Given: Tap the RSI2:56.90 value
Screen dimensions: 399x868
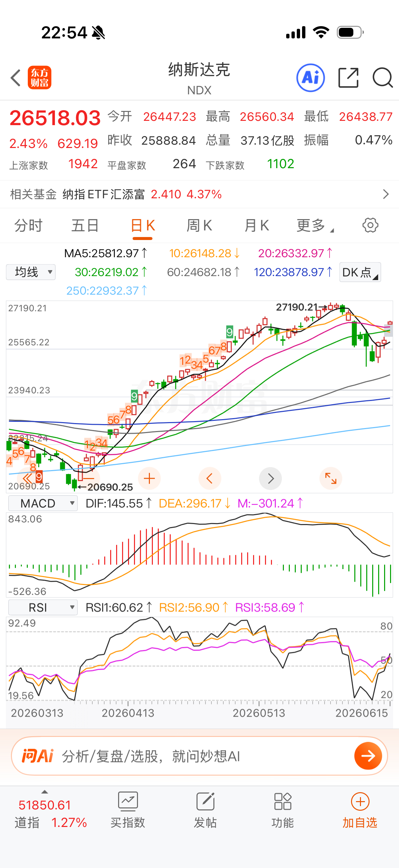Looking at the screenshot, I should (194, 607).
